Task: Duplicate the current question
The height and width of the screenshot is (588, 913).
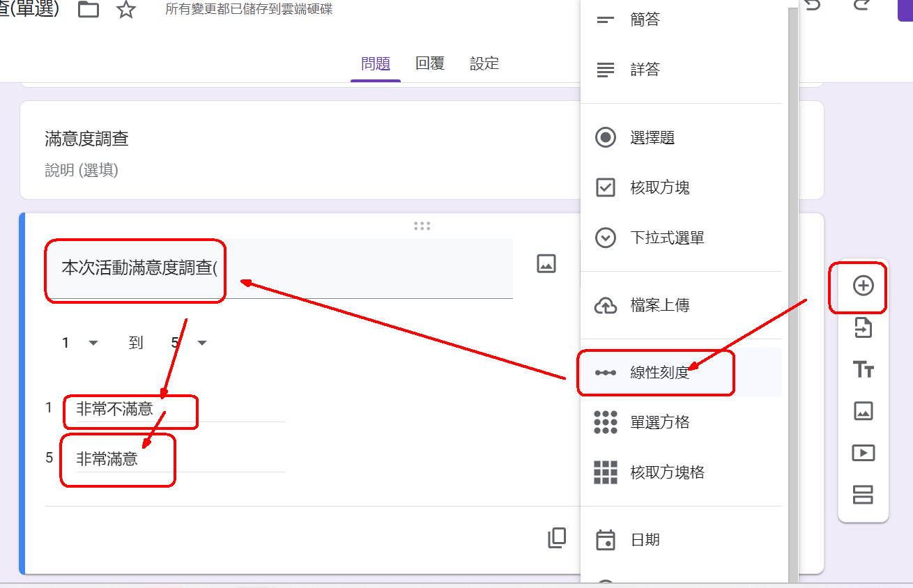Action: 557,538
